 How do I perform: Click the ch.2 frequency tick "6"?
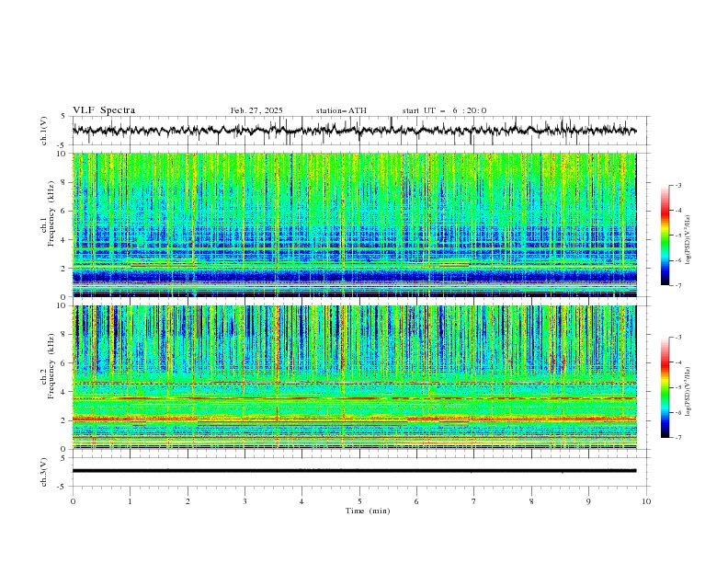[65, 363]
